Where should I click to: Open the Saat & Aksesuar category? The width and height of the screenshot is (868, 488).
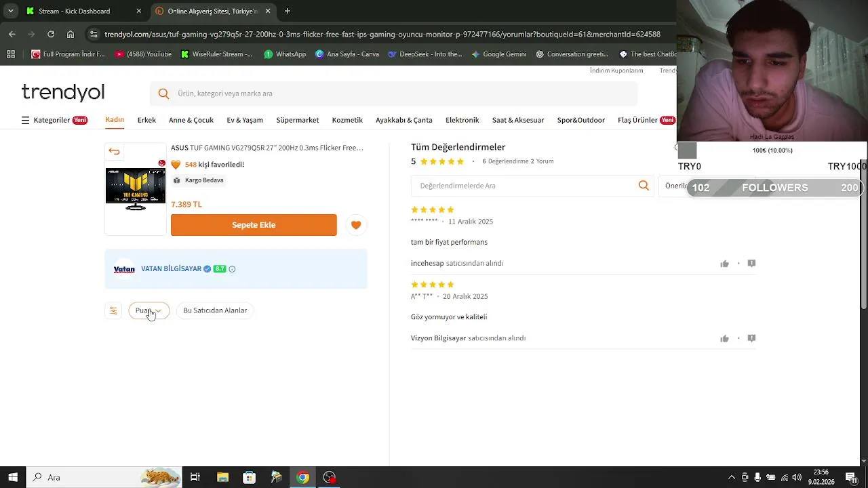[518, 120]
